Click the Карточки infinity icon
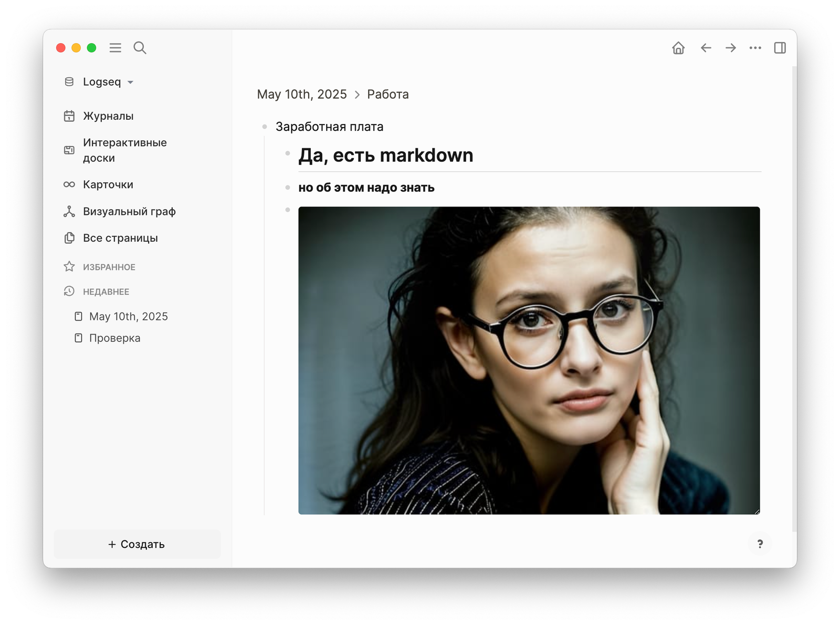Screen dimensions: 840x625 pyautogui.click(x=69, y=184)
